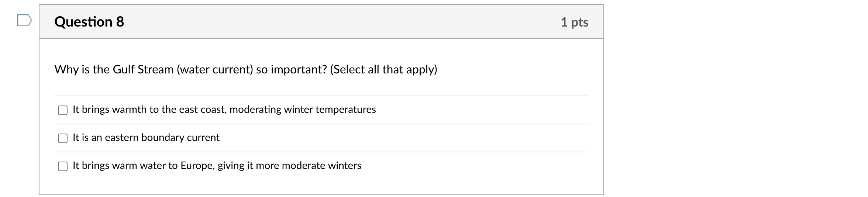
Task: Click the word 'Europe' in third answer
Action: click(197, 166)
